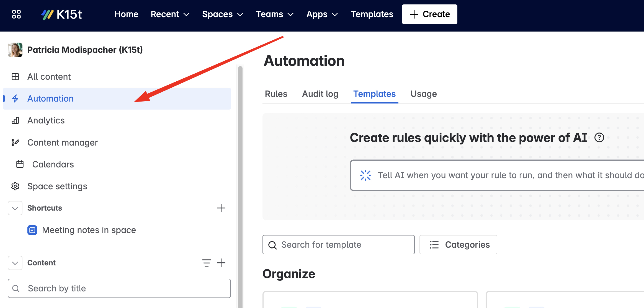The width and height of the screenshot is (644, 308).
Task: Click the Automation lightning bolt icon
Action: [x=15, y=99]
